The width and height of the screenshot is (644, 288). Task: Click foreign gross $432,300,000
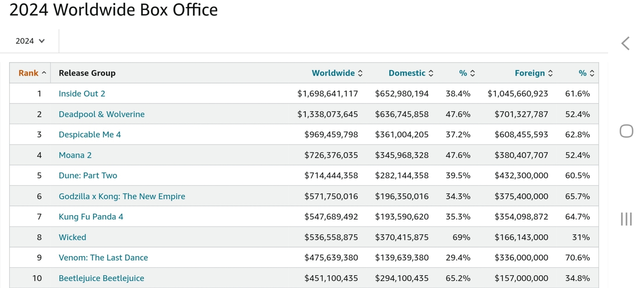click(x=521, y=176)
